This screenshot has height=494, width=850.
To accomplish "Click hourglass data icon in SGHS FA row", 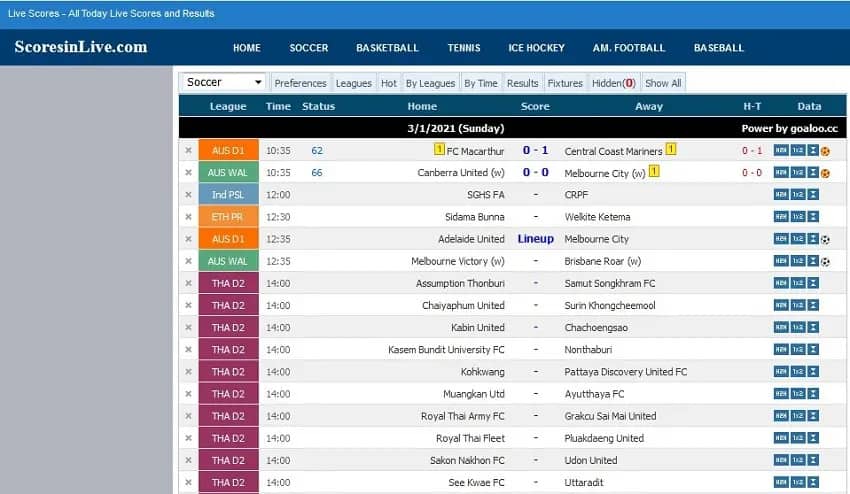I will (x=813, y=195).
